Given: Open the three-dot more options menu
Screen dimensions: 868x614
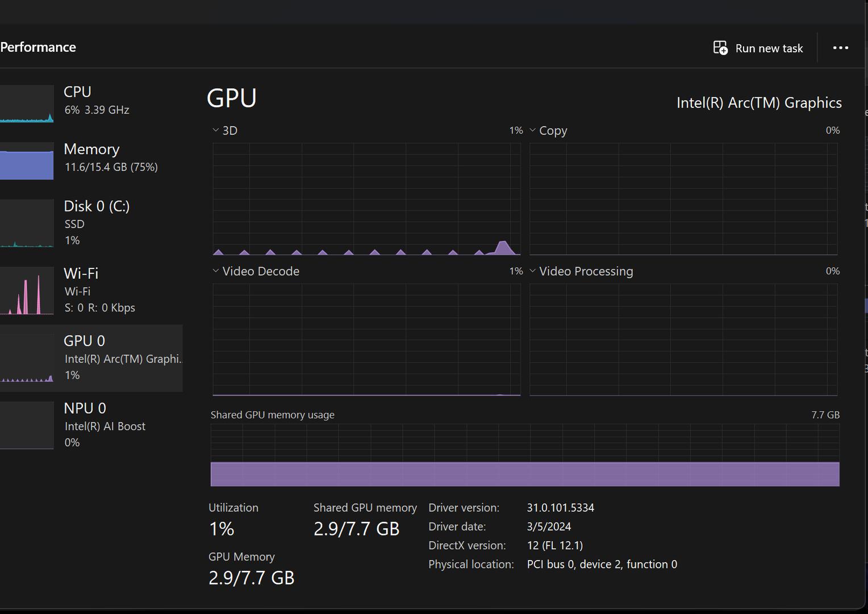Looking at the screenshot, I should pyautogui.click(x=840, y=48).
